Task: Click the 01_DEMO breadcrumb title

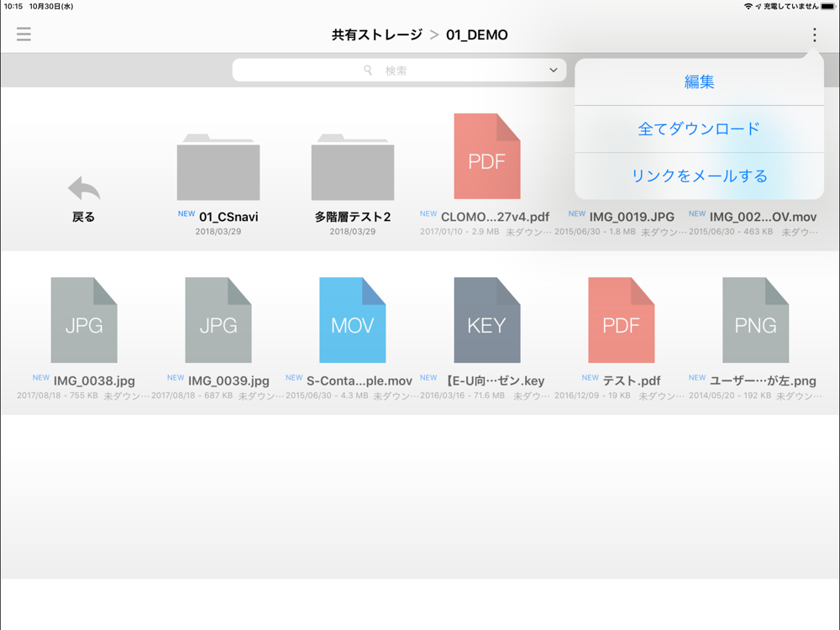Action: [477, 34]
